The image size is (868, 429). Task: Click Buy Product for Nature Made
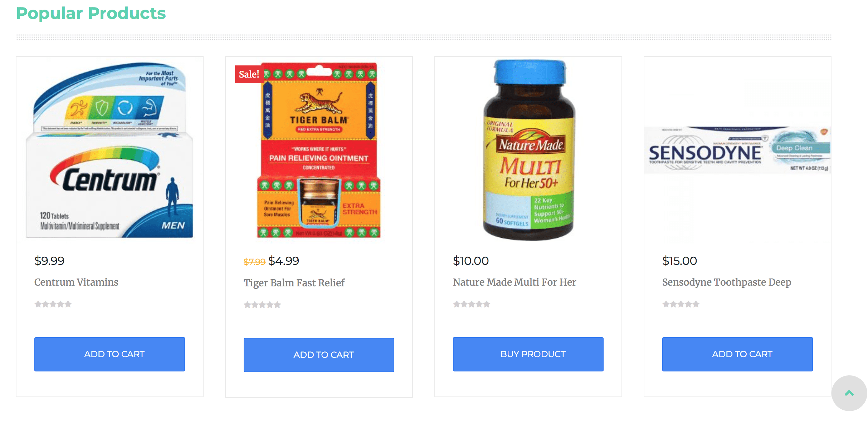(x=528, y=354)
